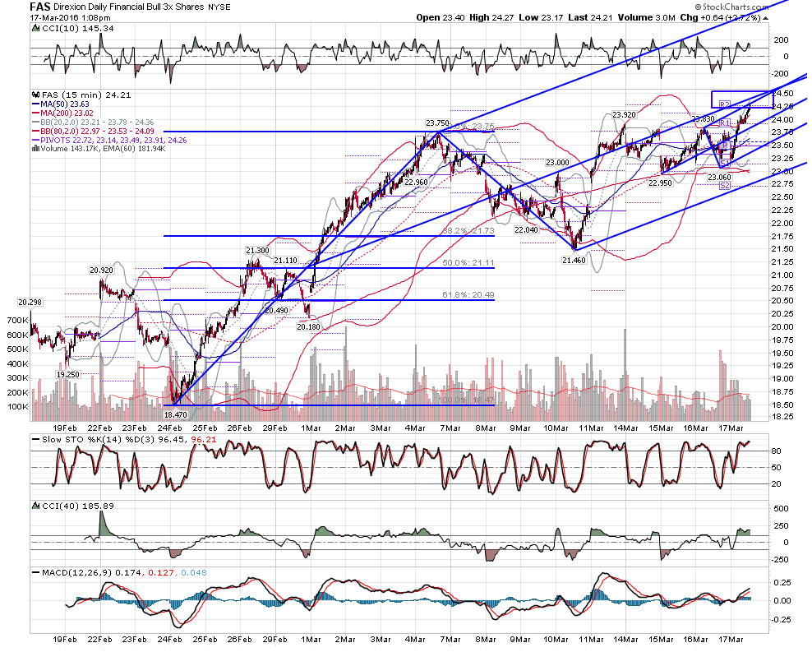Click the timestamp 17-Mar-2016 1:08pm
Screen dimensions: 812x652
click(70, 17)
